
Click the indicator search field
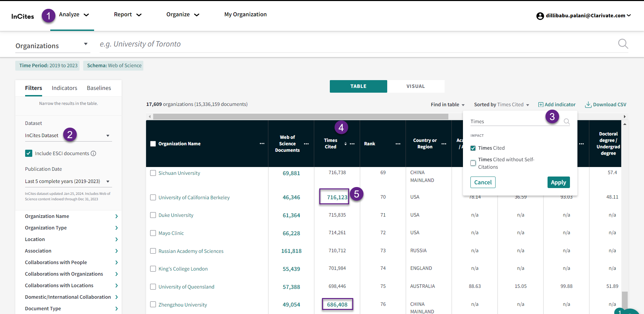[516, 122]
